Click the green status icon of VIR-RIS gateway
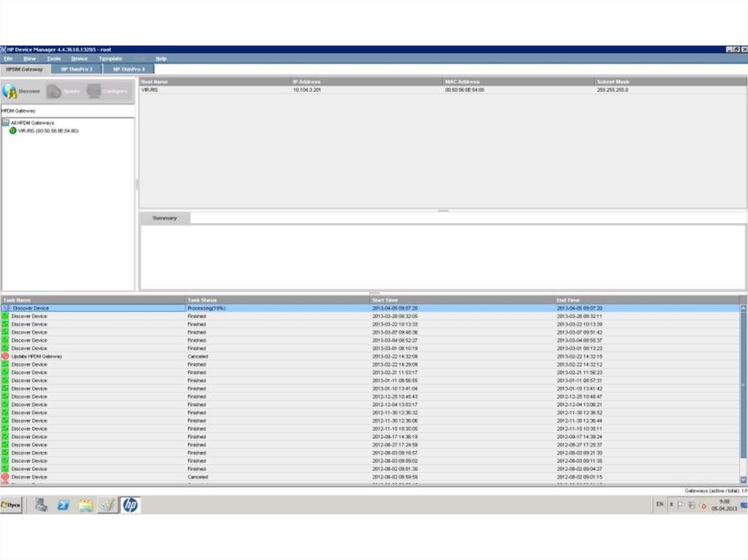 (13, 131)
